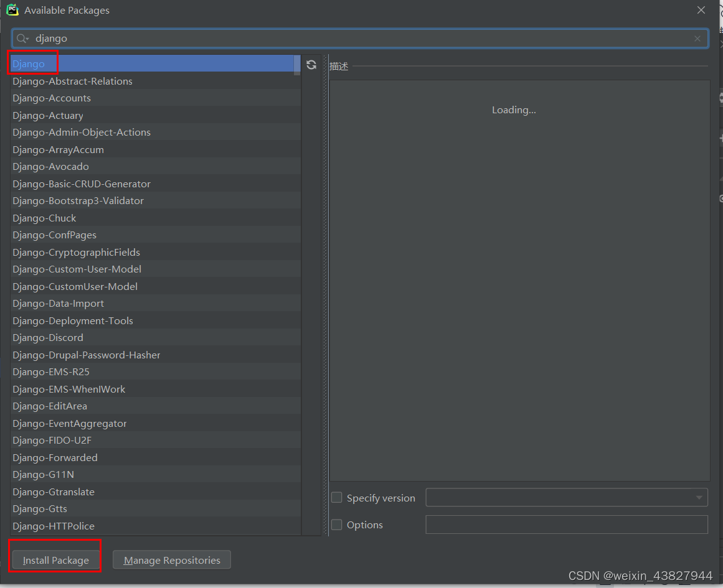Select Django-G11N package
This screenshot has width=723, height=588.
(x=156, y=475)
